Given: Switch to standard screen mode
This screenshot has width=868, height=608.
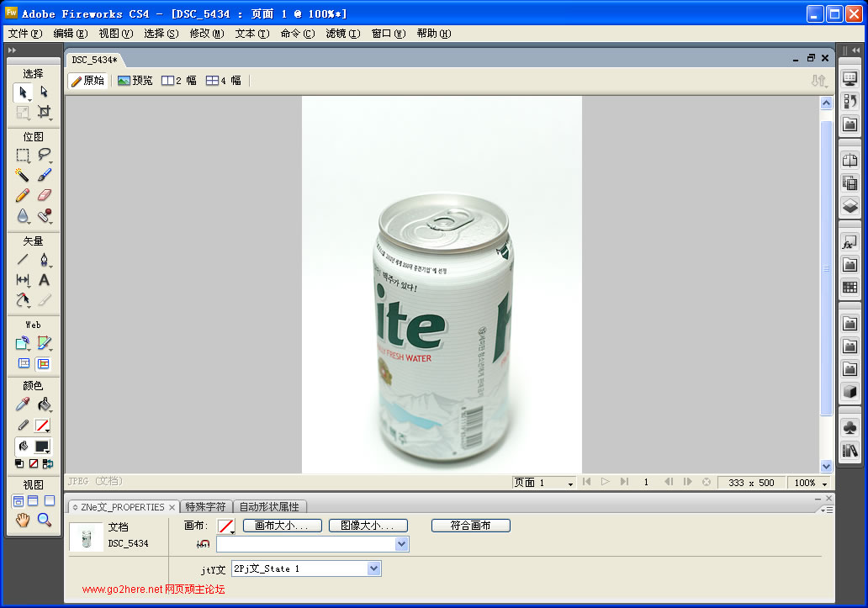Looking at the screenshot, I should click(x=19, y=501).
